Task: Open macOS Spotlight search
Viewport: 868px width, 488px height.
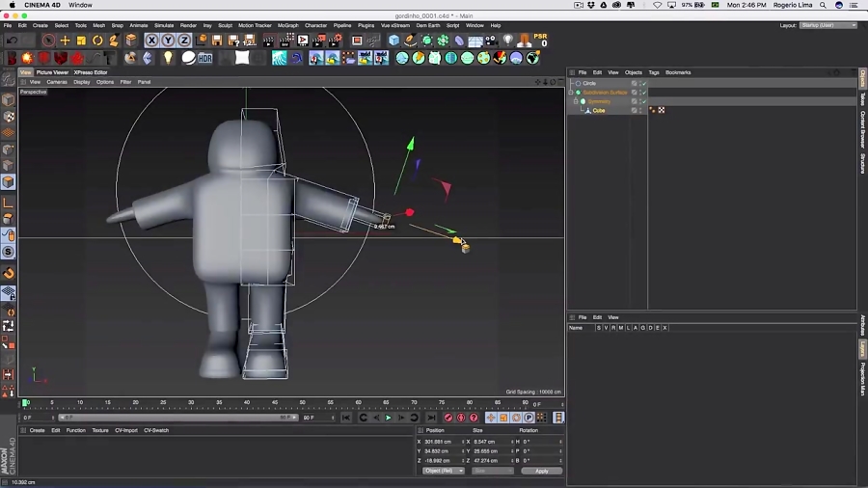Action: pos(824,5)
